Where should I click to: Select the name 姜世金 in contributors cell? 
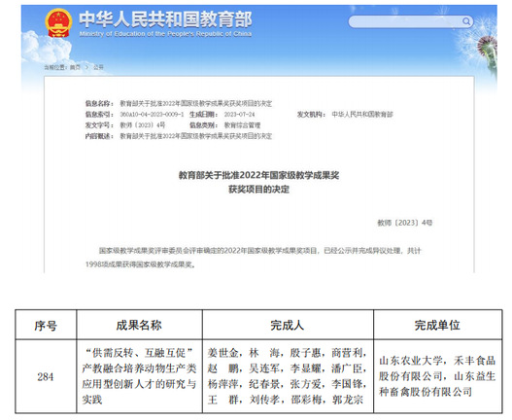(x=223, y=353)
